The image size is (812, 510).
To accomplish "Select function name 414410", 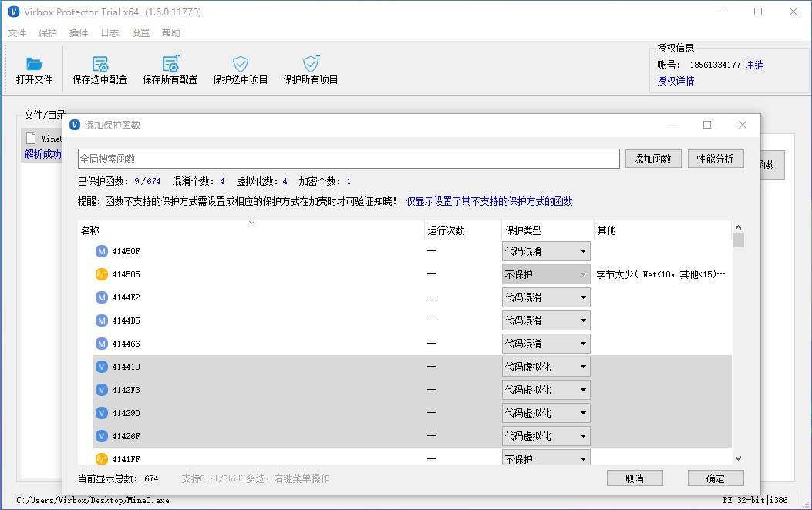I will [126, 367].
